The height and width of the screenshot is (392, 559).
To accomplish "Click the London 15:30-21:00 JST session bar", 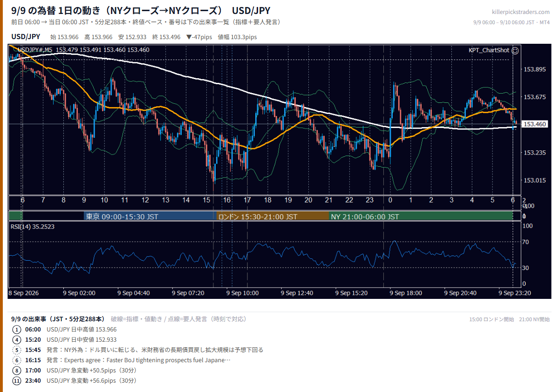I will coord(273,216).
